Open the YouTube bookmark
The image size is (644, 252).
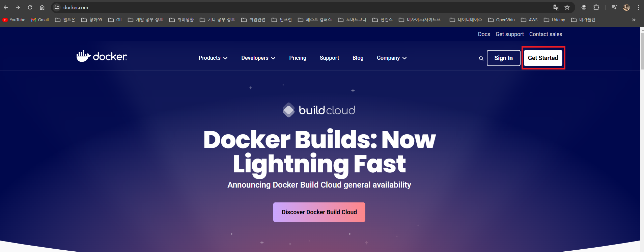point(14,20)
